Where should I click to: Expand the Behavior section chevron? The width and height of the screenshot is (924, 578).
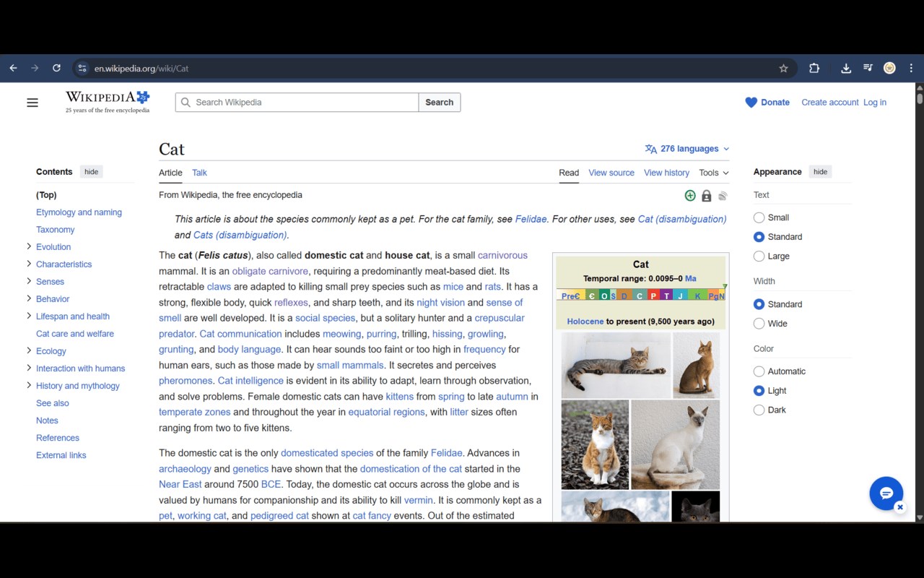coord(29,298)
